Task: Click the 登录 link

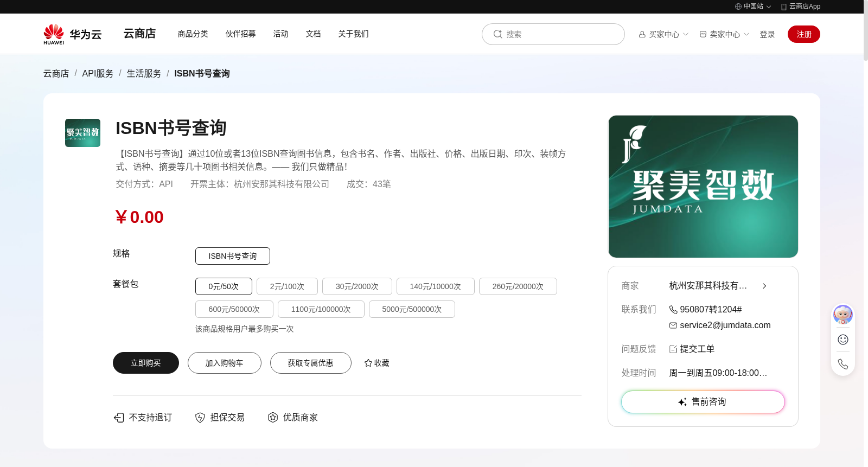Action: pyautogui.click(x=767, y=34)
